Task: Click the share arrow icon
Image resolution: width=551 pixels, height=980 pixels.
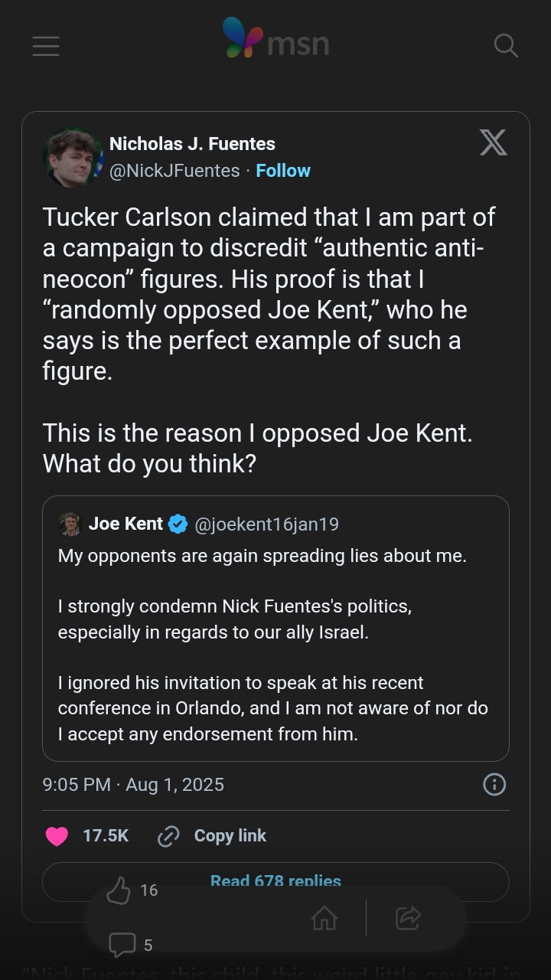Action: point(408,918)
